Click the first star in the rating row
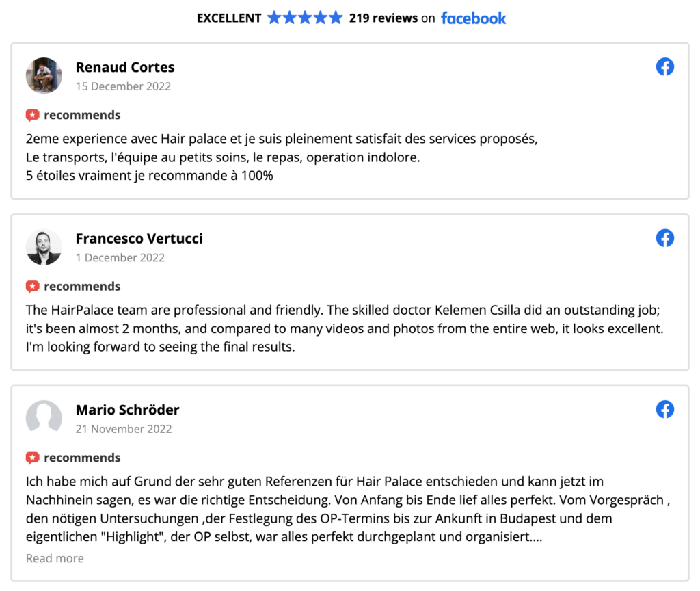This screenshot has width=700, height=591. (x=275, y=17)
